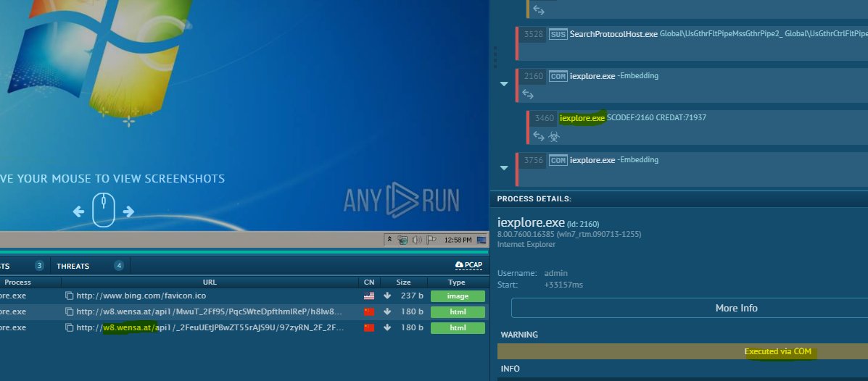Click the http://www.bing.com/favicon.ico URL text
This screenshot has height=381, width=868.
tap(141, 296)
